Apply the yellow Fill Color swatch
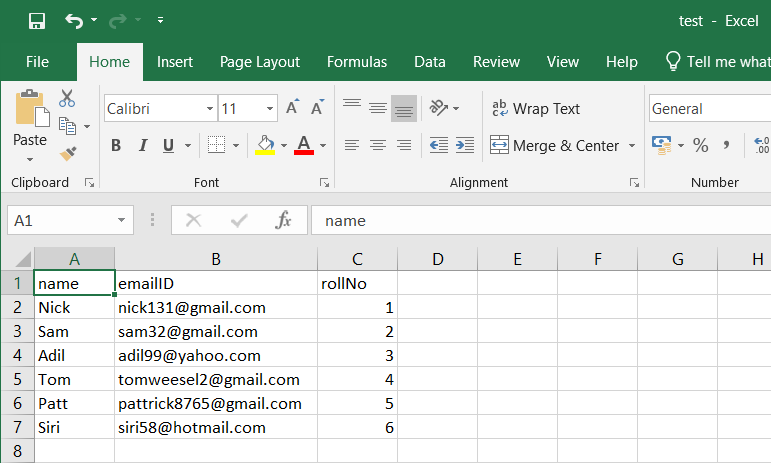Viewport: 771px width, 463px height. pos(265,145)
